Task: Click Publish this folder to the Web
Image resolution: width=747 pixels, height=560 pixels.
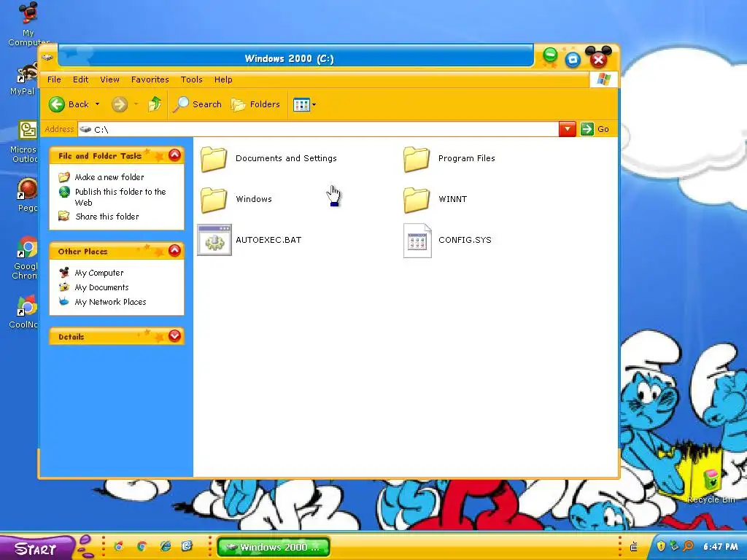Action: (120, 197)
